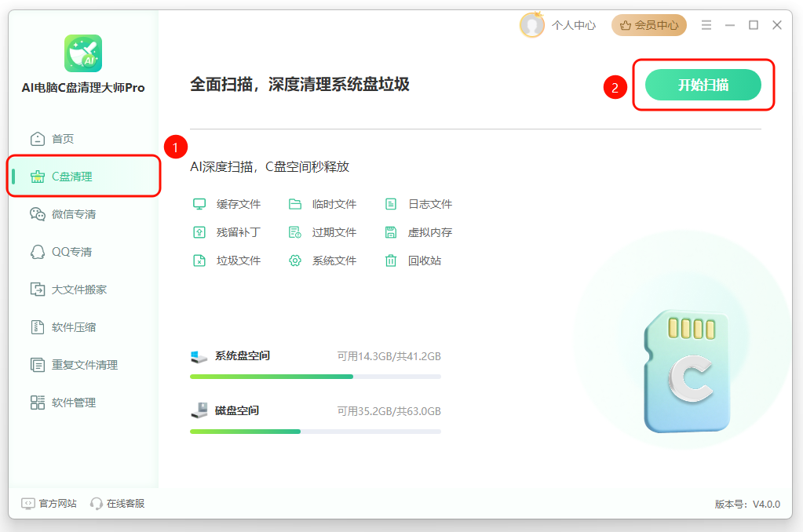Click the 日志文件 document icon
The image size is (803, 532).
[x=391, y=204]
